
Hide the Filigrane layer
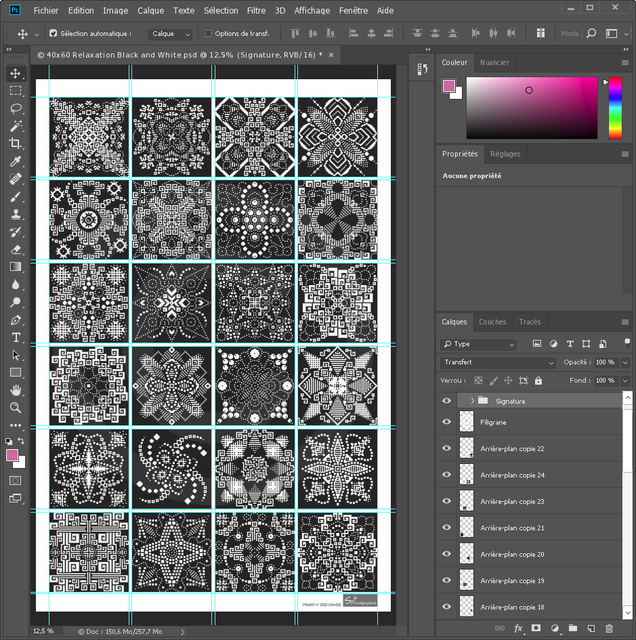[447, 422]
